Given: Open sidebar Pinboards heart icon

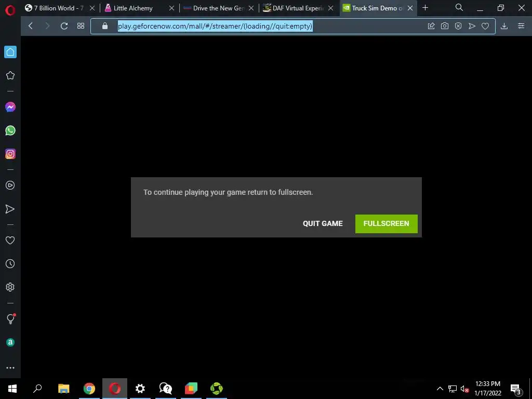Looking at the screenshot, I should tap(10, 240).
